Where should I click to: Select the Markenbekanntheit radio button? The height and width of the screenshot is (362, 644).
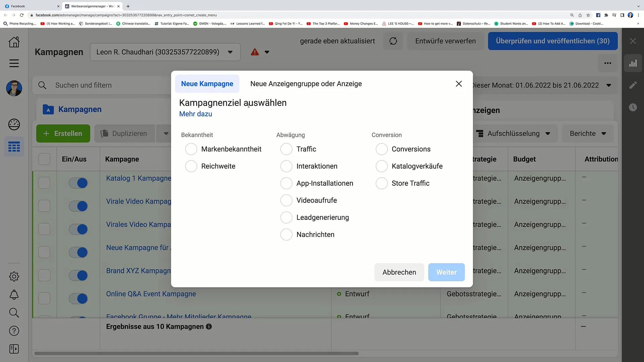click(x=191, y=149)
